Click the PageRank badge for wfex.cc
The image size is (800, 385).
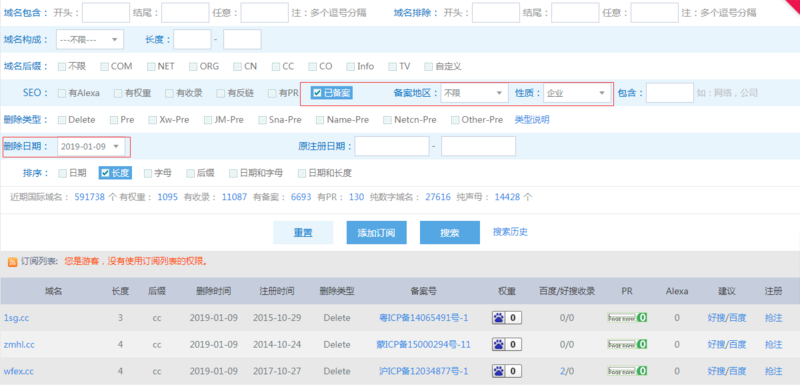coord(627,371)
